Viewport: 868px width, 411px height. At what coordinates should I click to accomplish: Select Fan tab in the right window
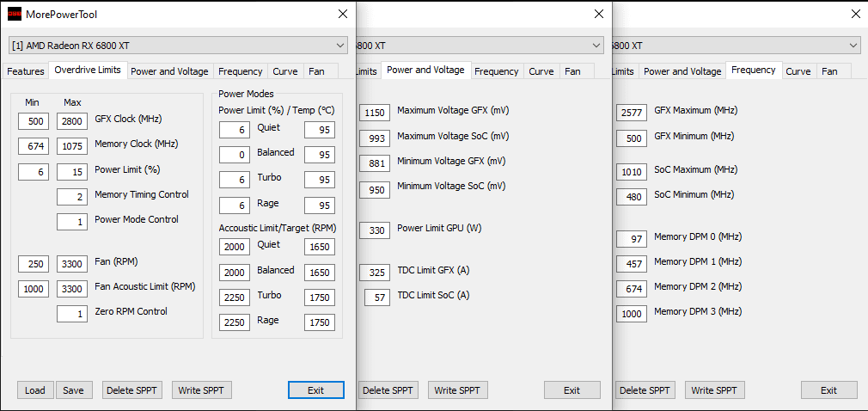[x=830, y=71]
